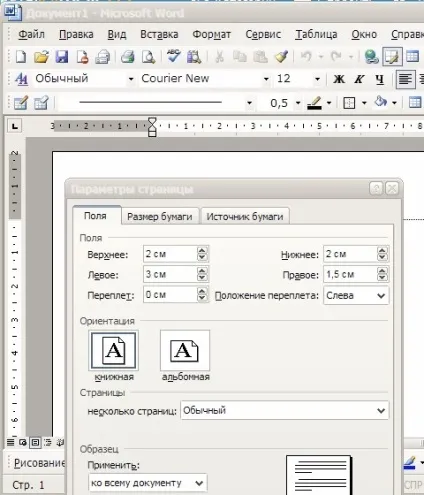Toggle Italic formatting К button

(x=359, y=79)
